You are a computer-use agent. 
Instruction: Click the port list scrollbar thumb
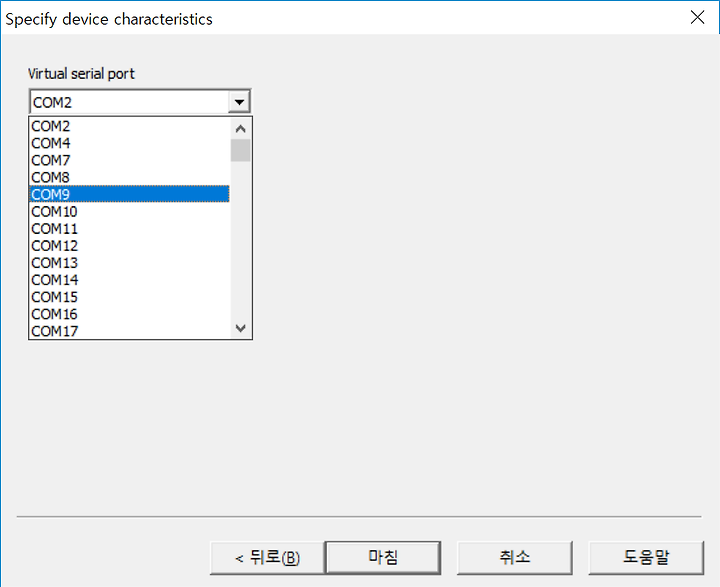coord(241,150)
